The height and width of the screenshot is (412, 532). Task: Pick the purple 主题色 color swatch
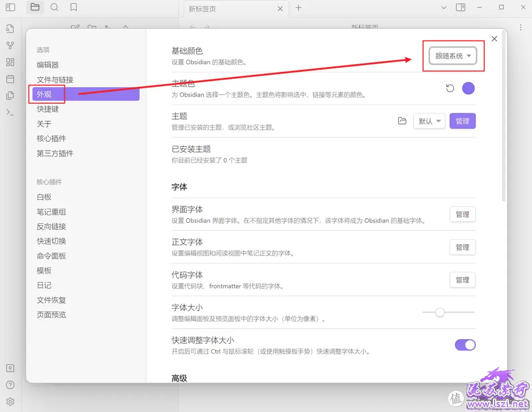pyautogui.click(x=468, y=88)
